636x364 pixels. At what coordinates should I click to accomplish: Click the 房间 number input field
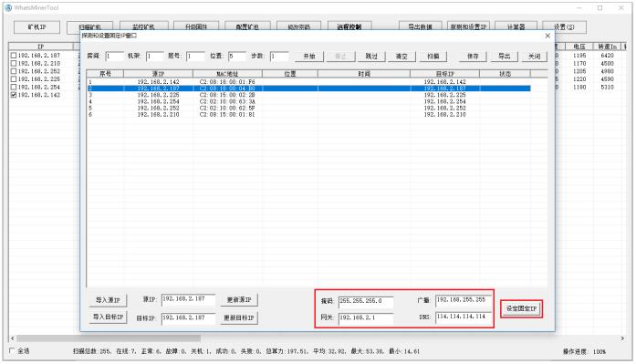point(115,57)
